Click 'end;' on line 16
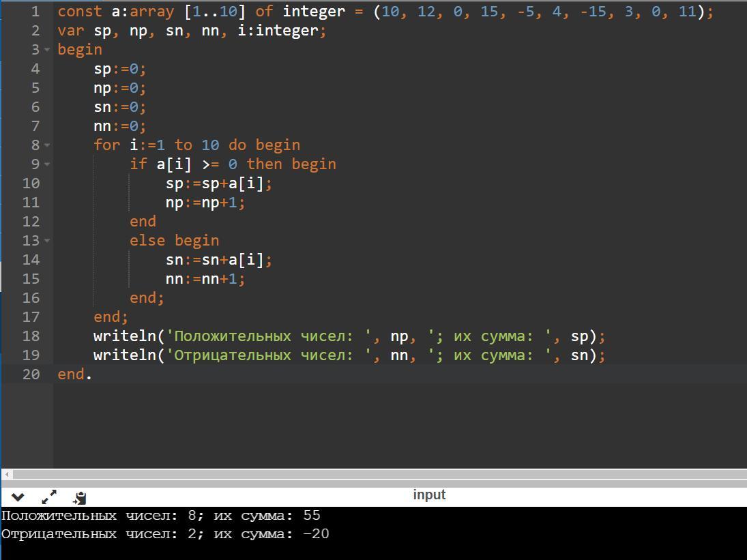The width and height of the screenshot is (747, 560). [x=147, y=297]
